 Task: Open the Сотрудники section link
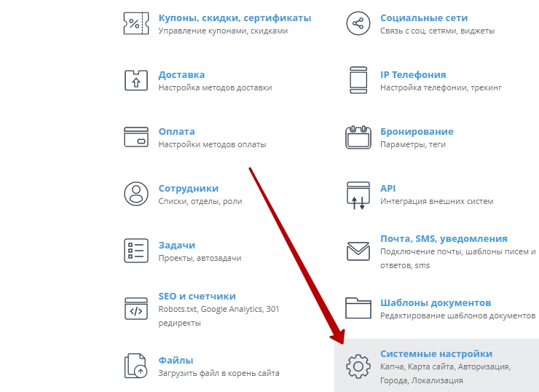click(188, 188)
